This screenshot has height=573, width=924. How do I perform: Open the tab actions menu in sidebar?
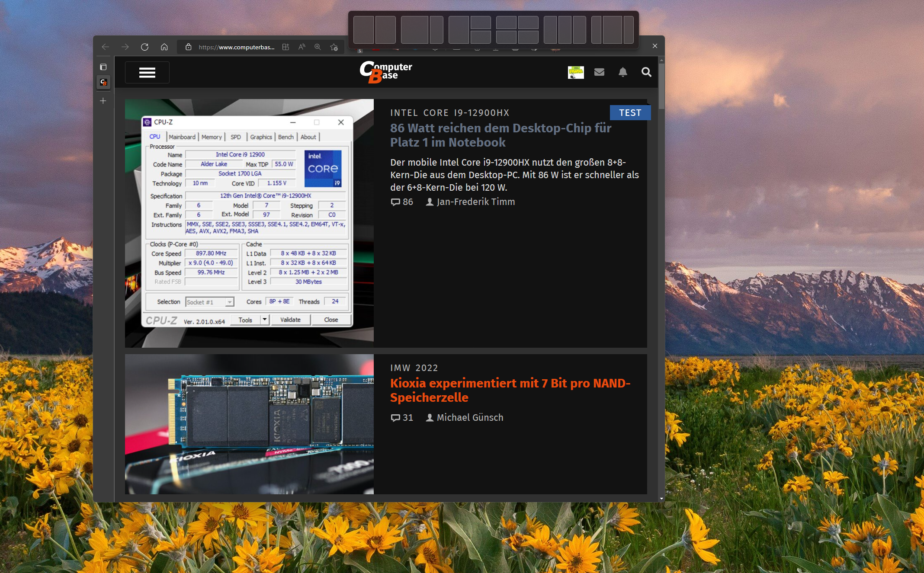pos(103,67)
